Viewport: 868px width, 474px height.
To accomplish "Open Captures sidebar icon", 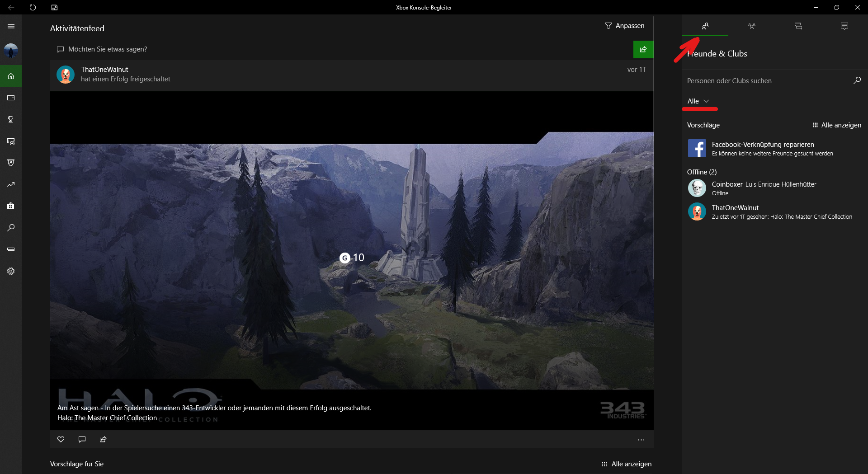I will [x=11, y=141].
